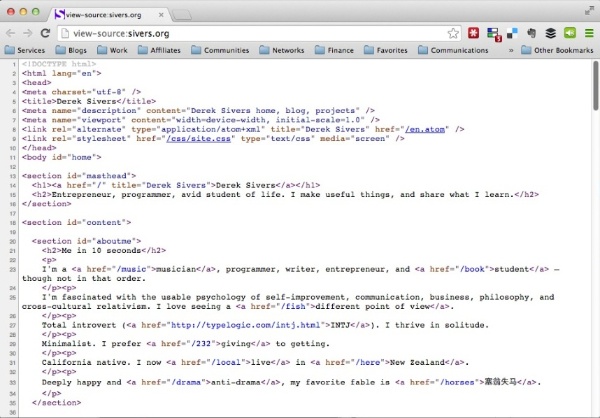
Task: Click the '<!DOCTYPE html>' line
Action: (59, 64)
